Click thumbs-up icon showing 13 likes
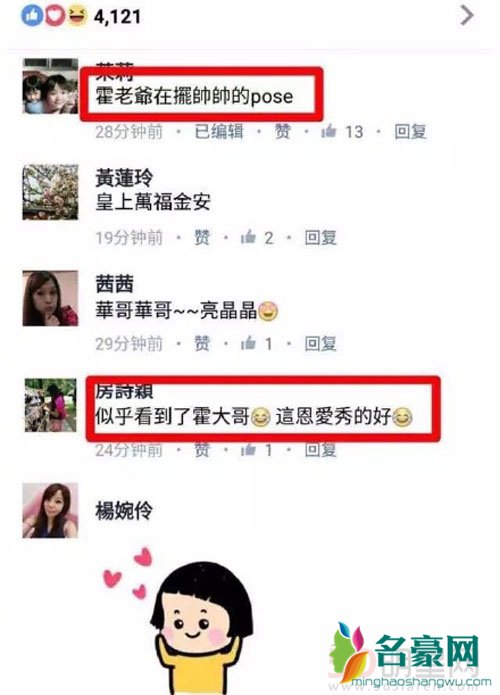Image resolution: width=500 pixels, height=695 pixels. 329,131
